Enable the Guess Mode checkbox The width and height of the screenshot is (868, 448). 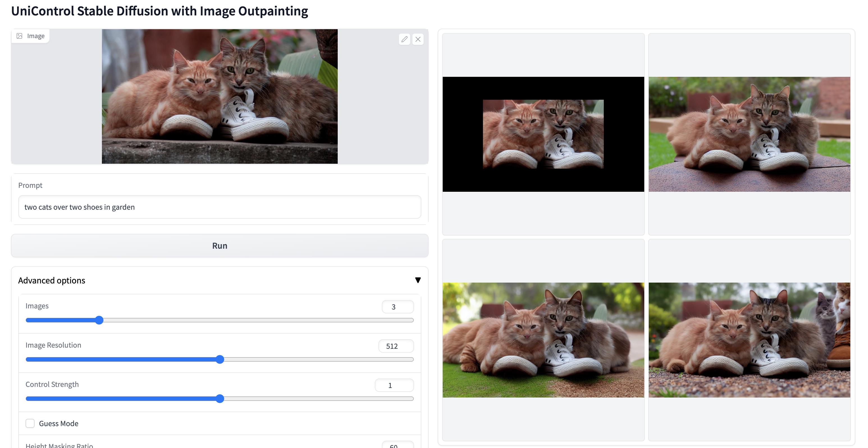(x=30, y=423)
